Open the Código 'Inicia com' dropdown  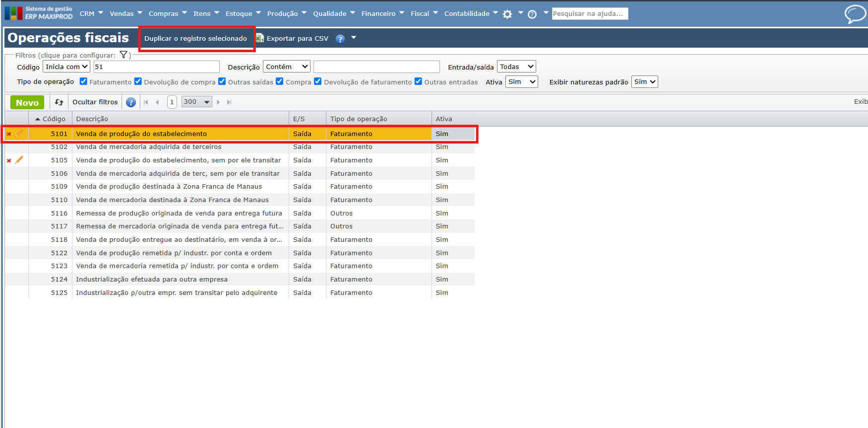[66, 67]
